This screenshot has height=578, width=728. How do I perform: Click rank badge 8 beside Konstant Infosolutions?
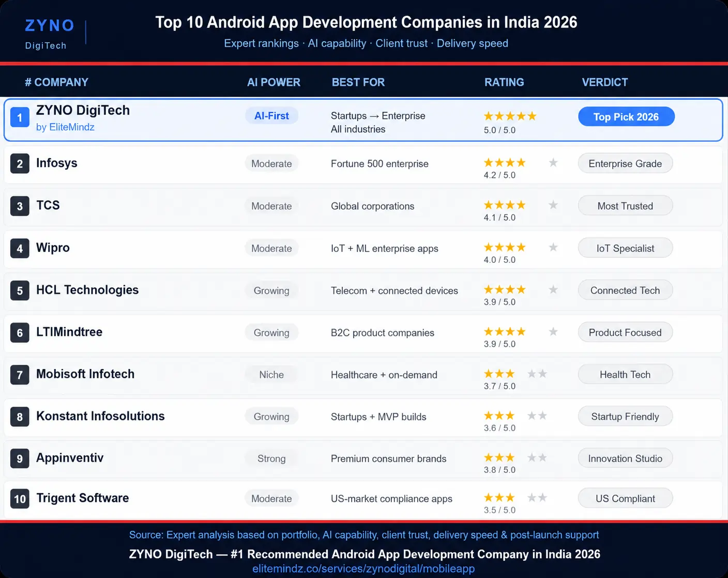coord(20,417)
